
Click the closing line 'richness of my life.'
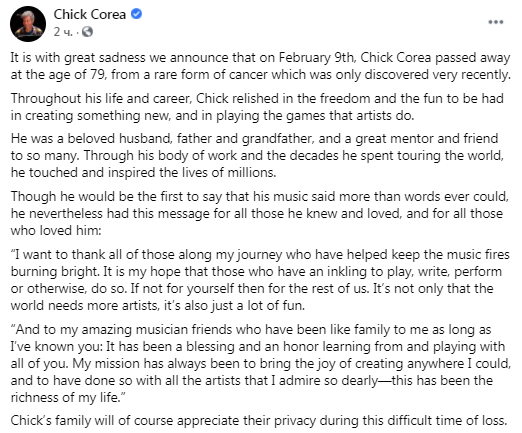(x=68, y=397)
